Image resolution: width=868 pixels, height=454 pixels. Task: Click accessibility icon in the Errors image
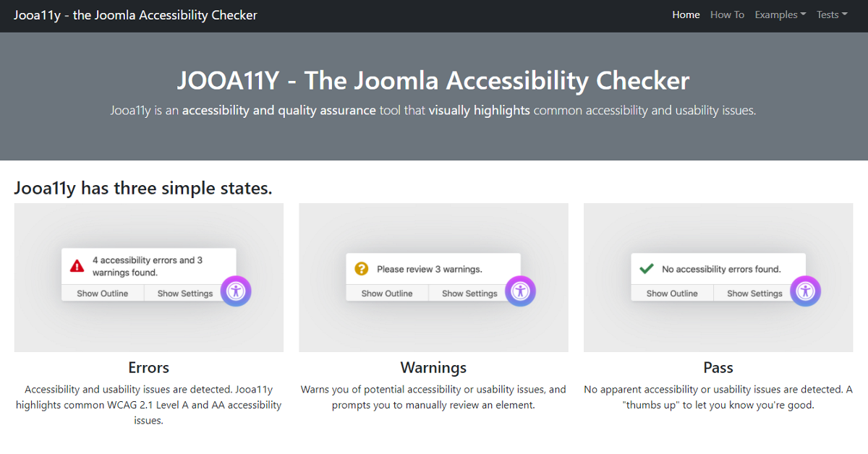tap(236, 291)
